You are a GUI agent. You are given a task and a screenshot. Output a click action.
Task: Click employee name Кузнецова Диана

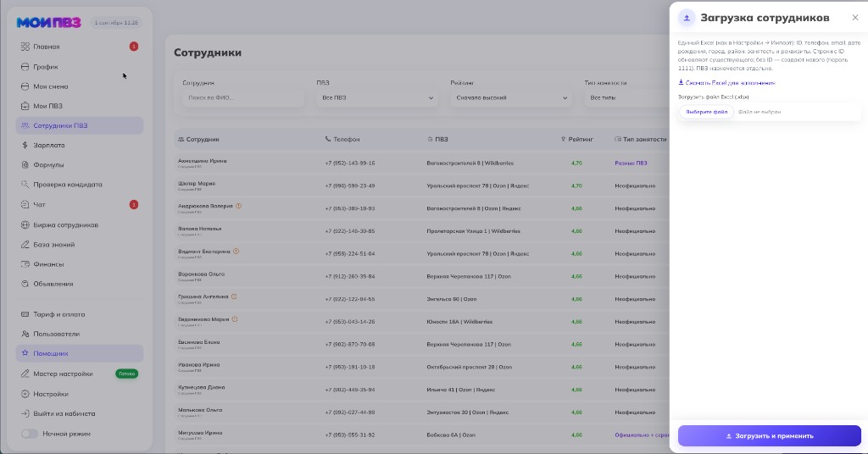(202, 387)
